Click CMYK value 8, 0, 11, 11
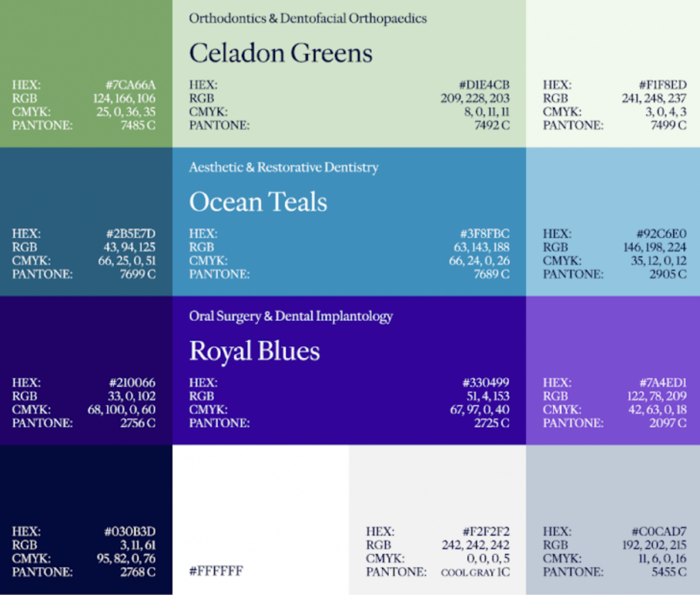Screen dimensions: 700x595 pos(487,111)
